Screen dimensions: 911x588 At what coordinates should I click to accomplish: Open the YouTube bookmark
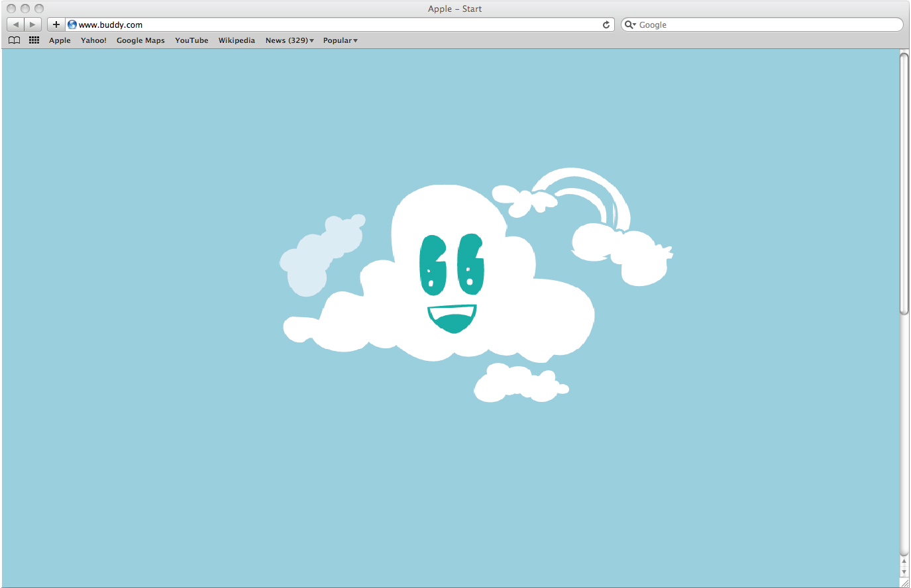191,40
